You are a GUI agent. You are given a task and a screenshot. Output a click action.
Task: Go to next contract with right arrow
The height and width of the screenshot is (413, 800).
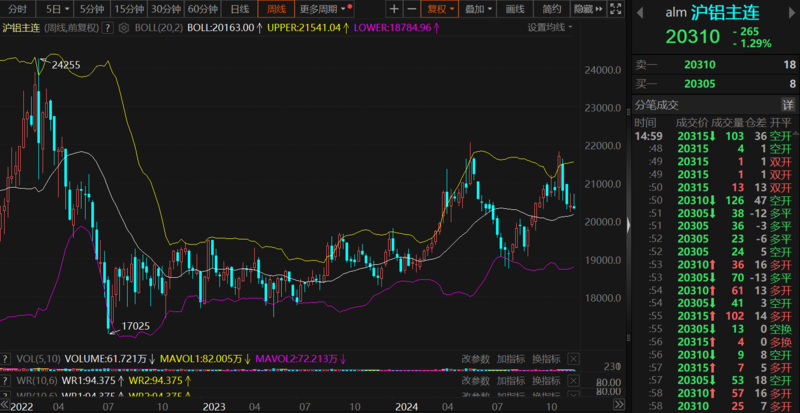(x=787, y=13)
